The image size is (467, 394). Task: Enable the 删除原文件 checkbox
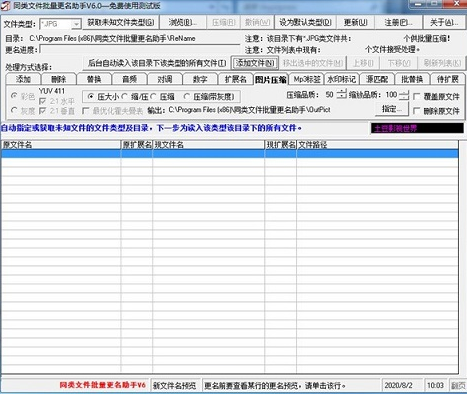click(x=417, y=111)
